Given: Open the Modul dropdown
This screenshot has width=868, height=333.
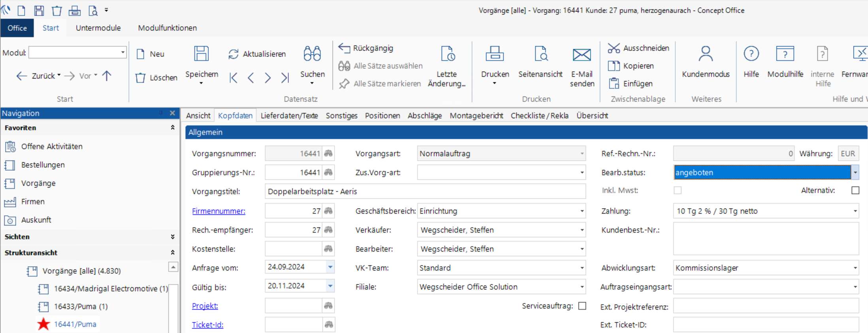Looking at the screenshot, I should [x=122, y=52].
